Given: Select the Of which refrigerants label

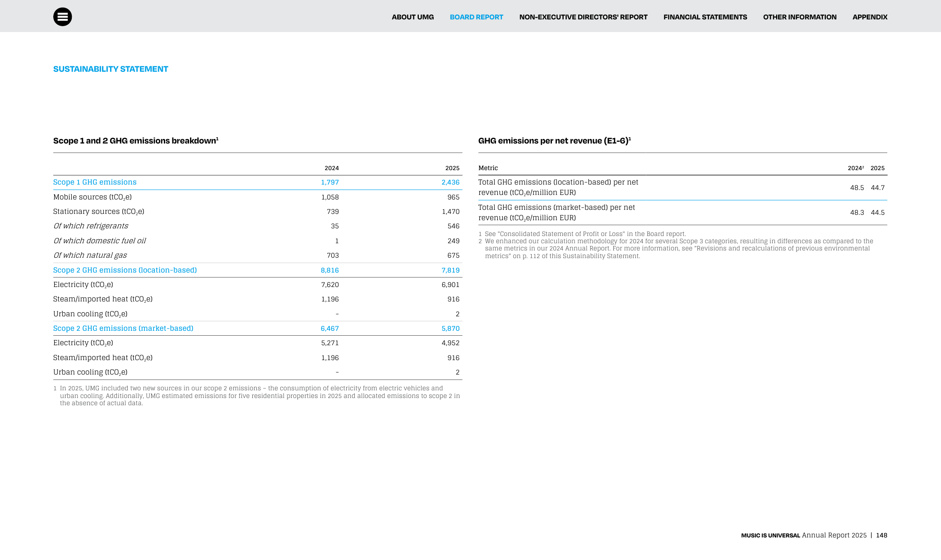Looking at the screenshot, I should point(91,226).
